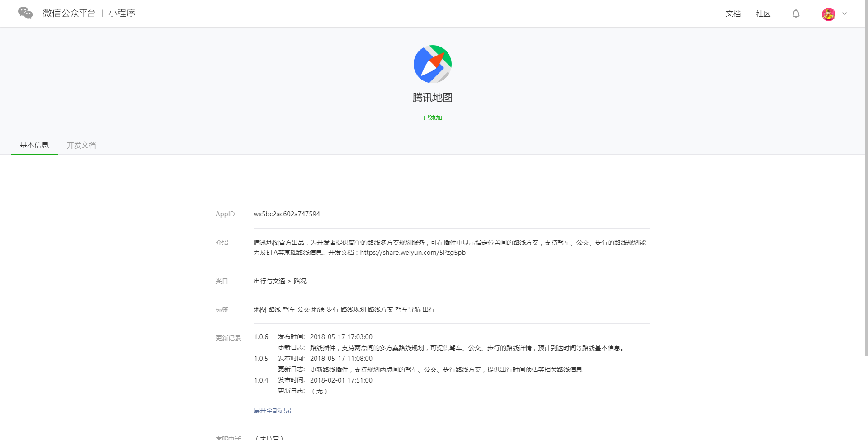
Task: Switch to the 基本信息 tab
Action: click(34, 145)
